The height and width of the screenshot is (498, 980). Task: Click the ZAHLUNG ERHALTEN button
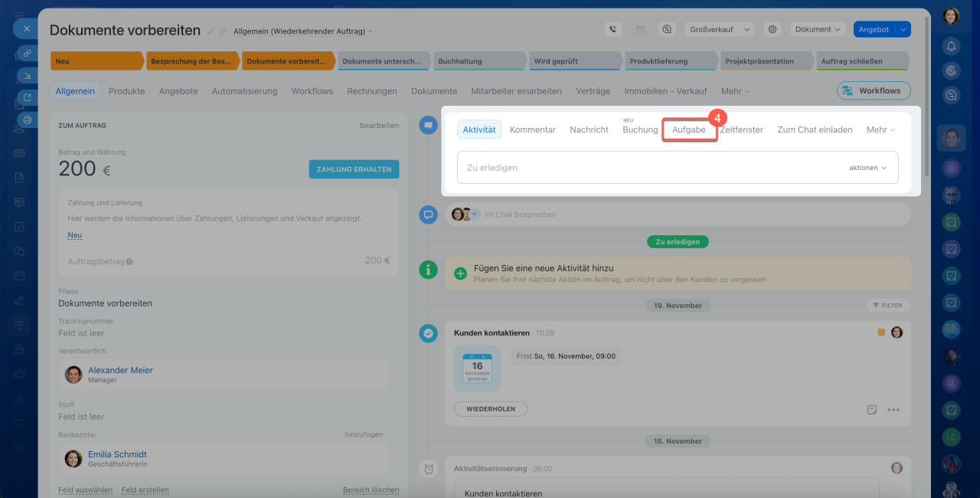(x=354, y=169)
